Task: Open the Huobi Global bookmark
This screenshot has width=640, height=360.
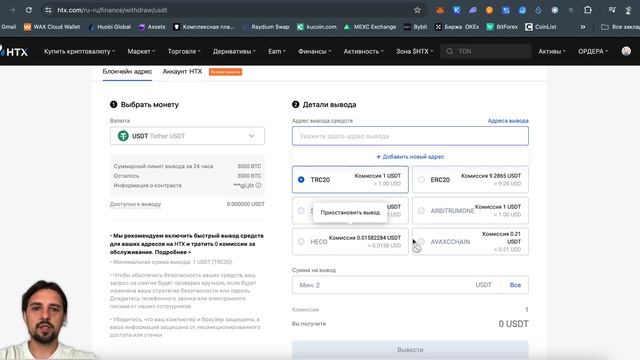Action: point(110,27)
